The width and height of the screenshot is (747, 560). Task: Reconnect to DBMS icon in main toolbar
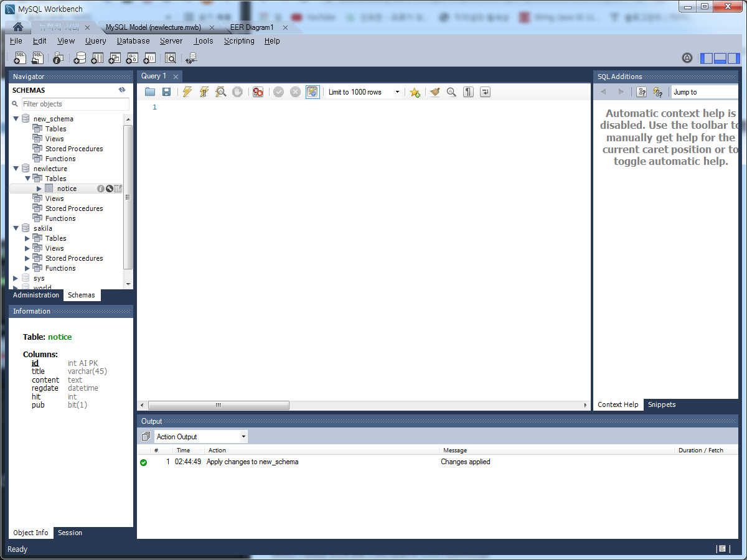192,58
